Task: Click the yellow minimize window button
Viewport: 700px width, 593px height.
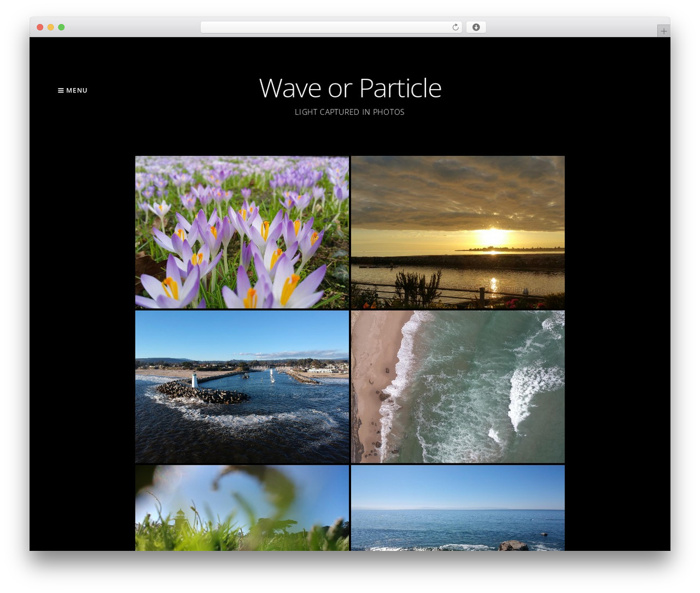Action: pos(51,27)
